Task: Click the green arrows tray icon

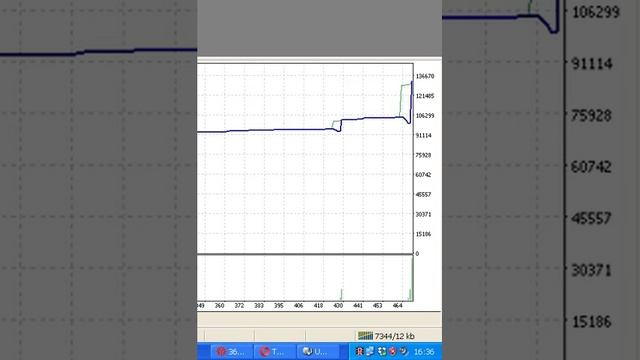Action: pyautogui.click(x=382, y=351)
